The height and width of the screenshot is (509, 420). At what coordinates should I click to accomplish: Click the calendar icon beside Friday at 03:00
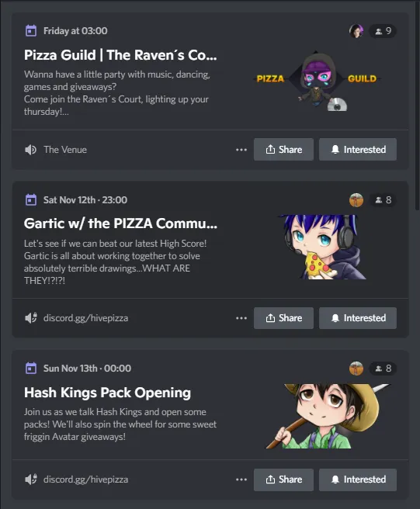click(31, 31)
